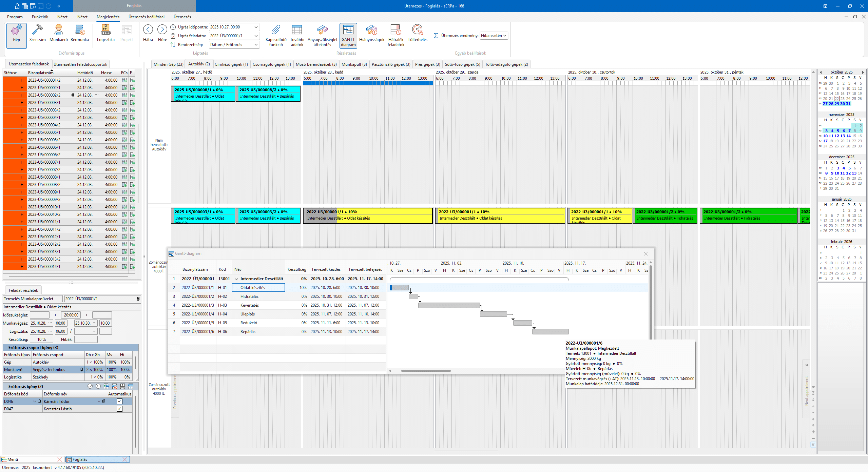Open Ütemezés eredmény dropdown
Viewport: 868px width, 472px height.
[505, 36]
